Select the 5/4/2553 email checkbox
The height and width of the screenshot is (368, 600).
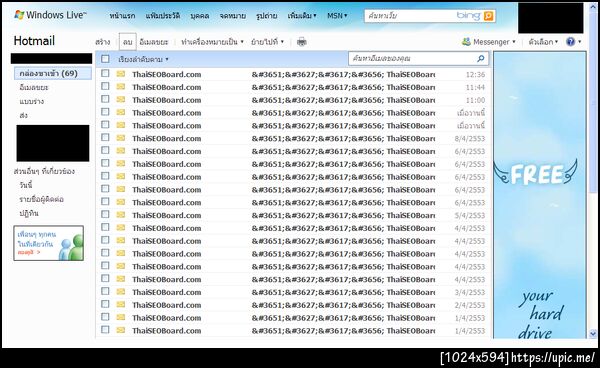pos(105,215)
